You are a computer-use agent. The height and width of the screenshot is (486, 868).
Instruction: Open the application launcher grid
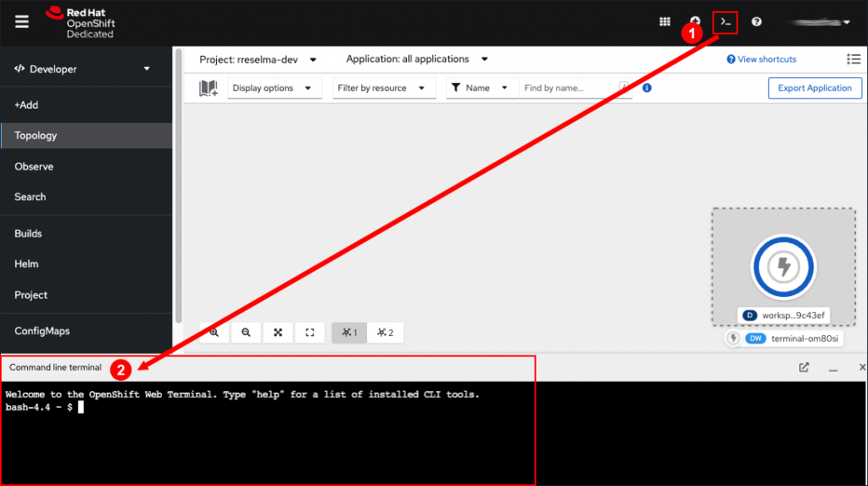pyautogui.click(x=665, y=22)
